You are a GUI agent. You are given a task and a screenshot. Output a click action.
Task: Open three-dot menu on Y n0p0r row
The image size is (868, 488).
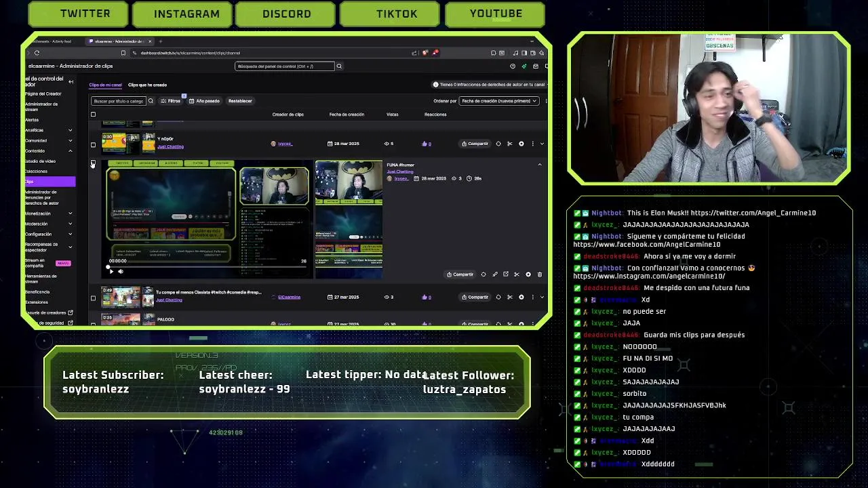click(x=532, y=144)
